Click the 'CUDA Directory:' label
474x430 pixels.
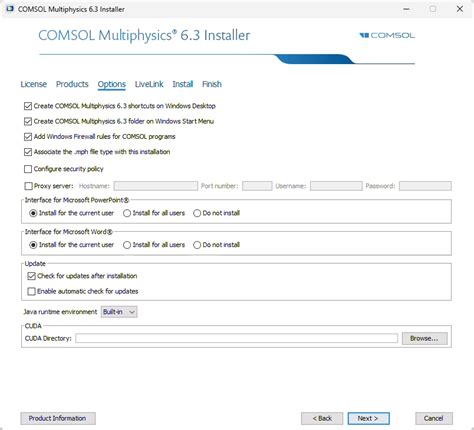(x=48, y=338)
